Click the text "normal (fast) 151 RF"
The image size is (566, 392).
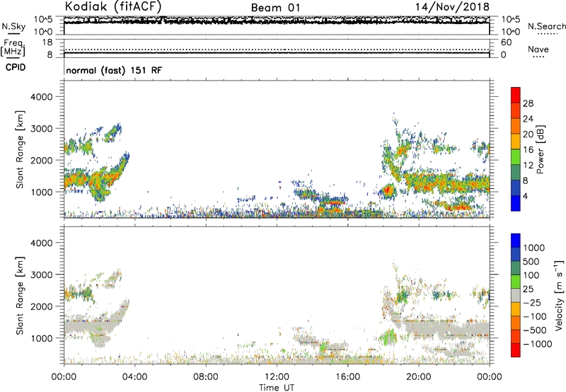coord(114,70)
